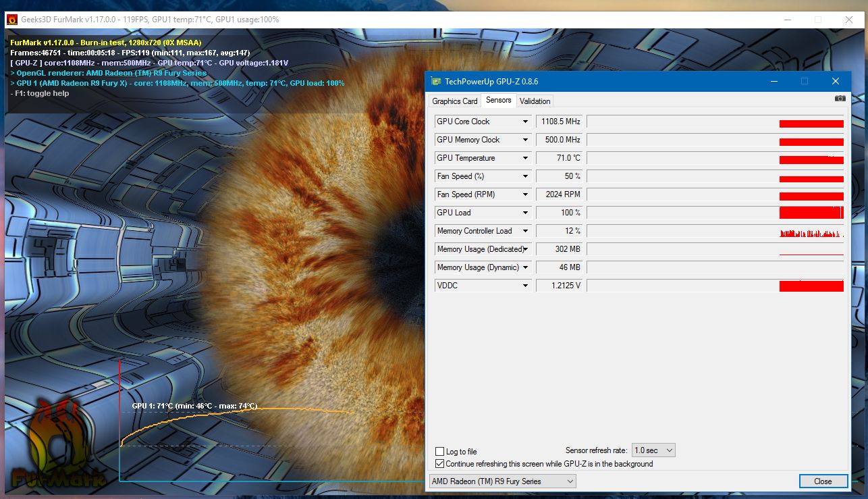This screenshot has width=868, height=499.
Task: Click the 71.0 °C temperature value
Action: [x=559, y=158]
